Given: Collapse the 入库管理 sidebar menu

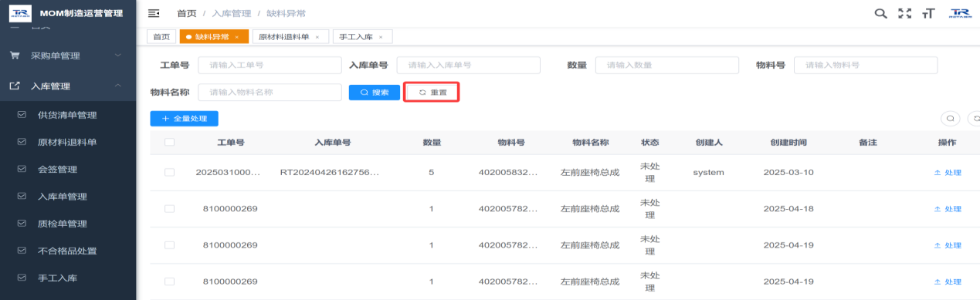Looking at the screenshot, I should (68, 86).
